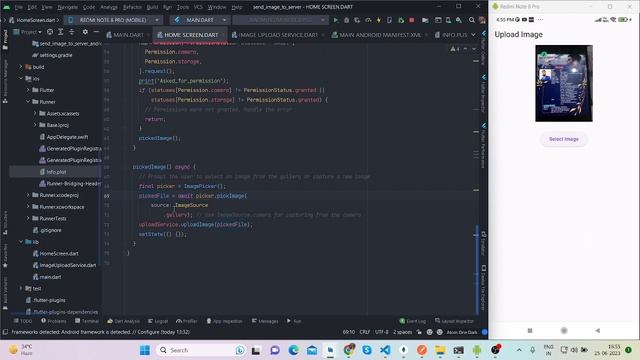This screenshot has height=360, width=640.
Task: Expand the Assets.xcassets folder
Action: (35, 113)
